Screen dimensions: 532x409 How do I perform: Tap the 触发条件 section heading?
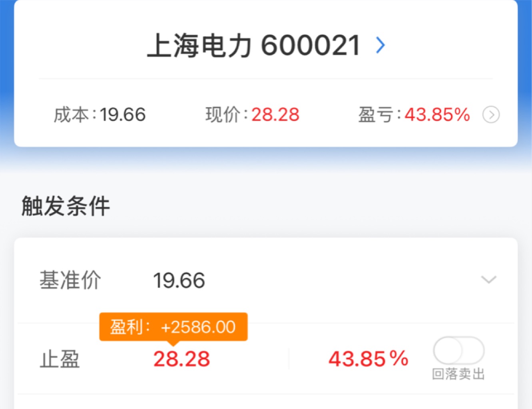(66, 206)
